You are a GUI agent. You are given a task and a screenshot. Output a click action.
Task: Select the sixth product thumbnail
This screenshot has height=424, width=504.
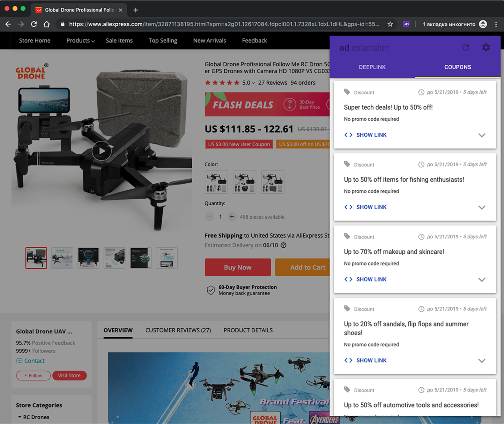(167, 258)
